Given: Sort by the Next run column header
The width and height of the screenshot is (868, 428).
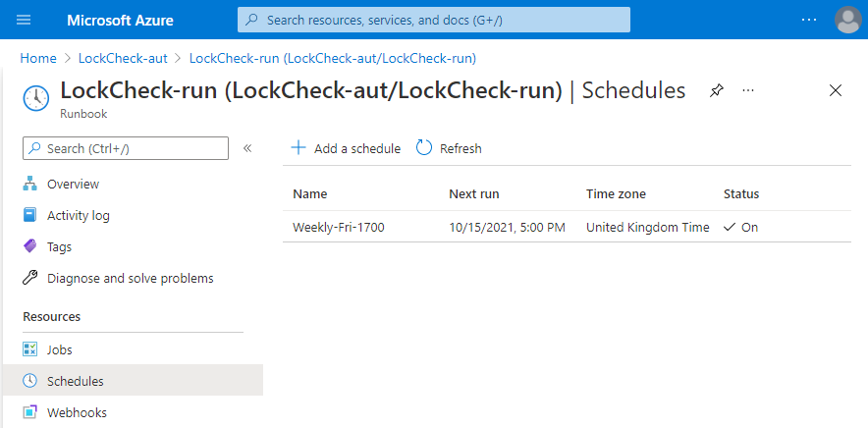Looking at the screenshot, I should [x=474, y=194].
